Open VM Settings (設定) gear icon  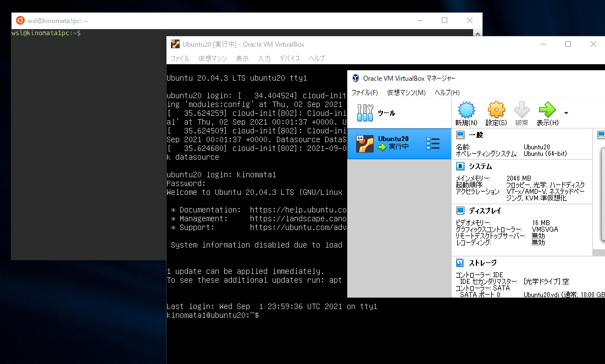496,110
